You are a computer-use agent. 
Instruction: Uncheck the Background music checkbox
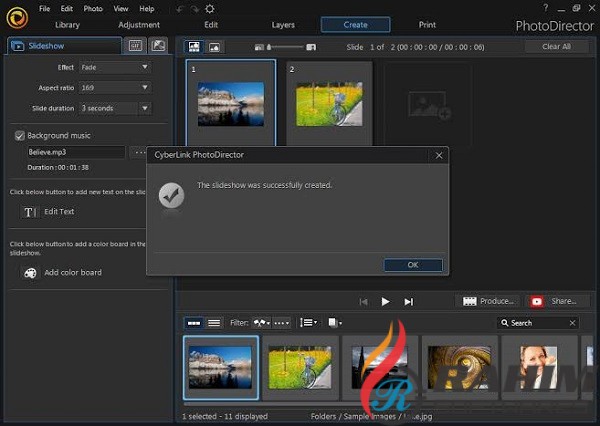(19, 135)
